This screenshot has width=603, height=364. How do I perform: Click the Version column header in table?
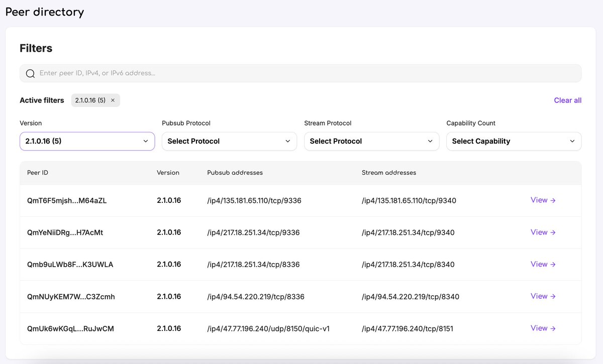(168, 173)
